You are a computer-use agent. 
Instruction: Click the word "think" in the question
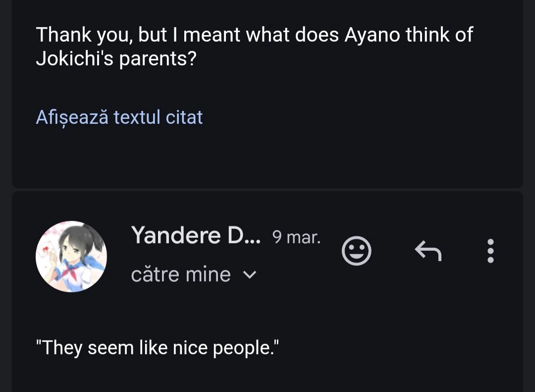coord(427,35)
